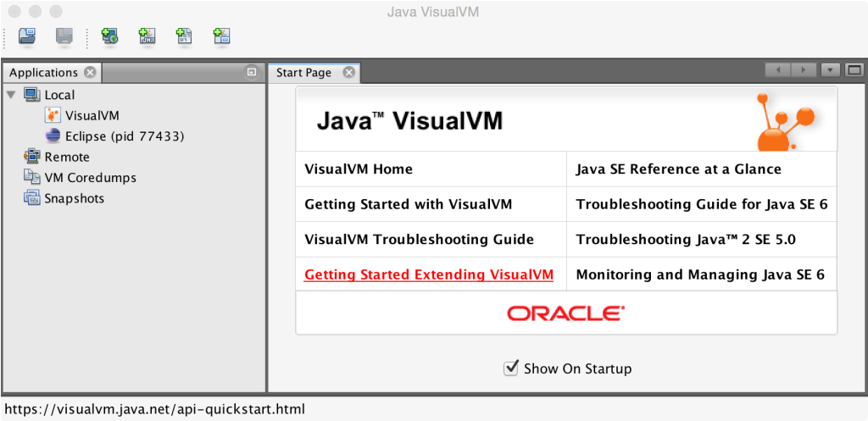Image resolution: width=868 pixels, height=421 pixels.
Task: Close the Start Page tab
Action: (348, 73)
